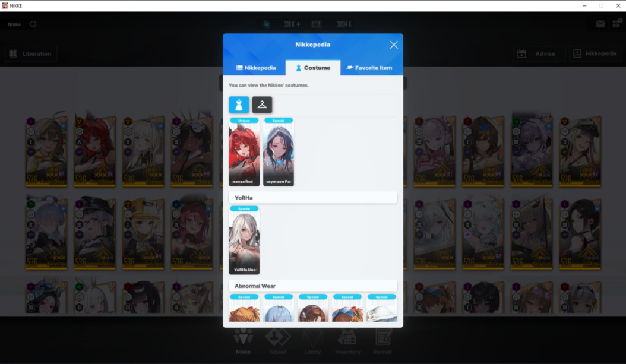Go to Lobby via bottom navigation
The image size is (626, 364).
point(312,341)
